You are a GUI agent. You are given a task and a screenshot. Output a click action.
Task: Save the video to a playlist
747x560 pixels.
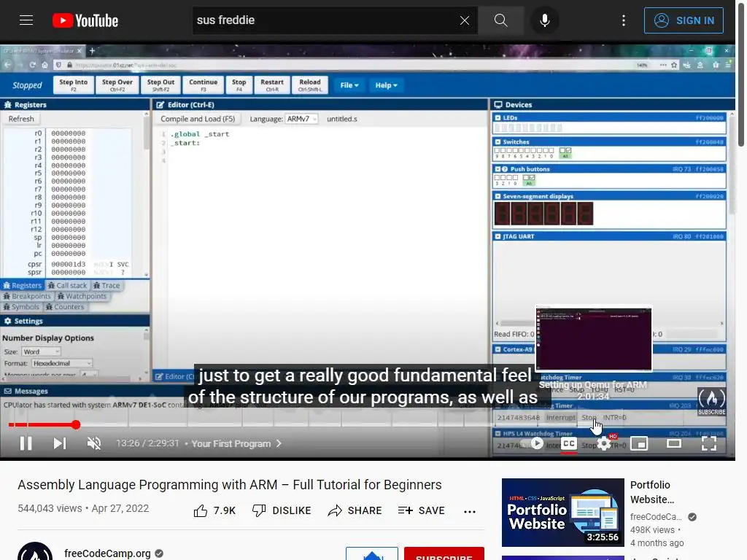pyautogui.click(x=421, y=511)
